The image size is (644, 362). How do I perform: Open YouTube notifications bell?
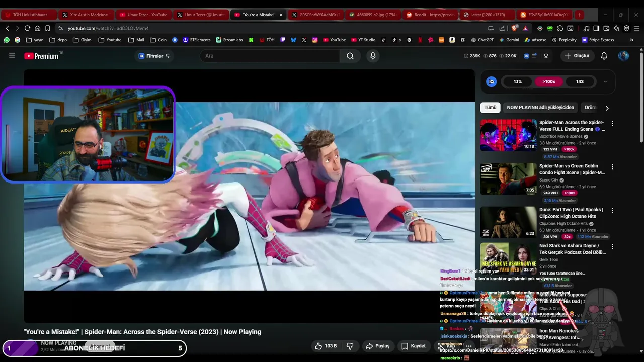(x=604, y=56)
